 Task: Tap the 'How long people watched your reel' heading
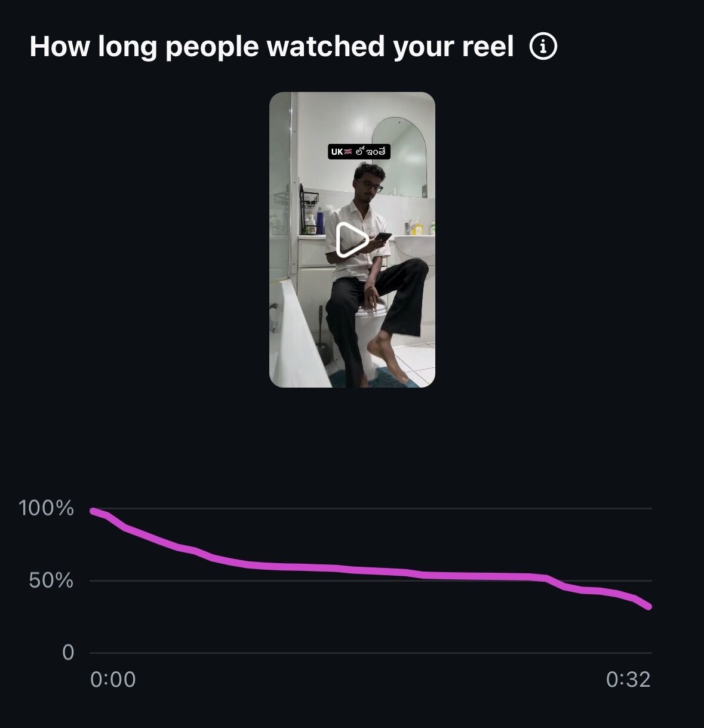pos(272,47)
